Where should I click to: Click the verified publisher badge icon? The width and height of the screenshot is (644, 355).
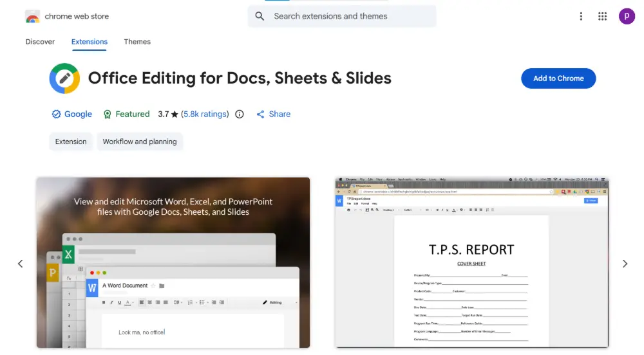pyautogui.click(x=56, y=114)
